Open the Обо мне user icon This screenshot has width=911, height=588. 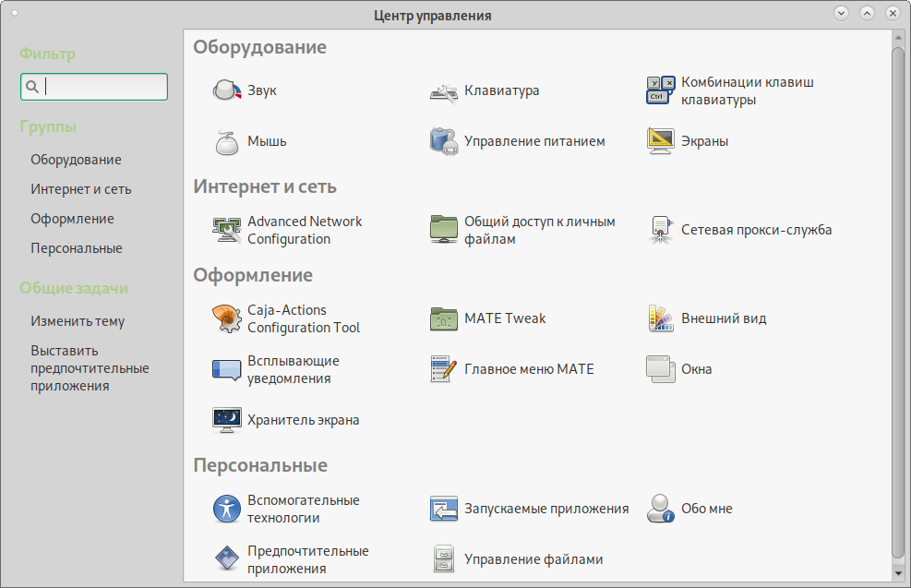[x=661, y=509]
